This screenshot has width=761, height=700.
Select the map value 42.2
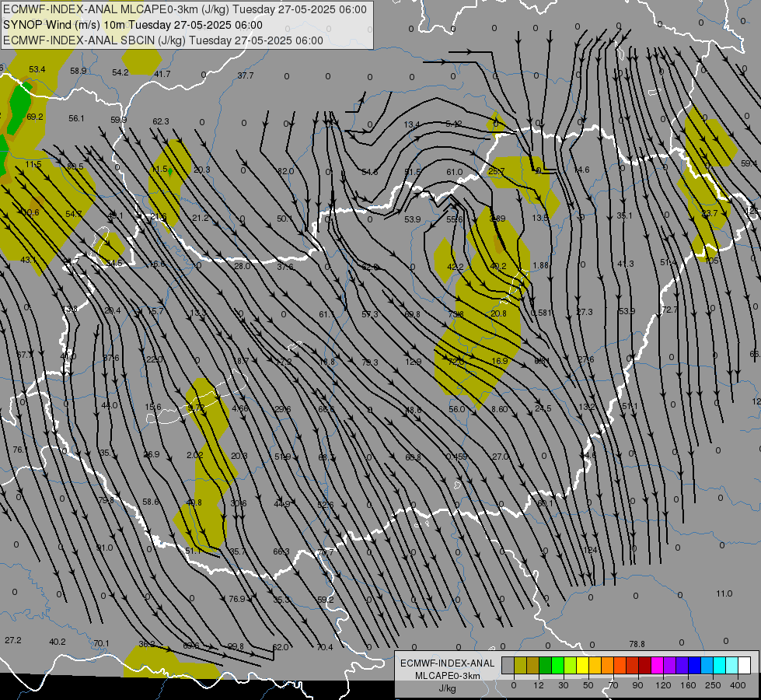pos(456,267)
